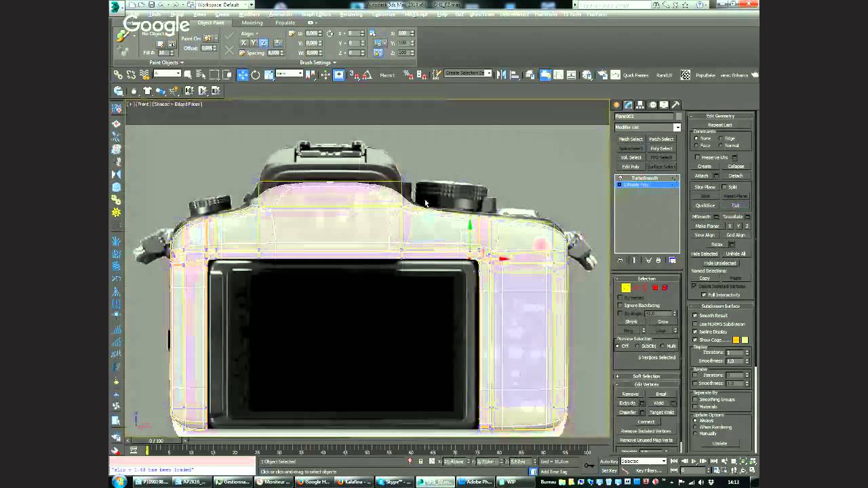Click the Detach button
The height and width of the screenshot is (488, 868).
(x=736, y=176)
